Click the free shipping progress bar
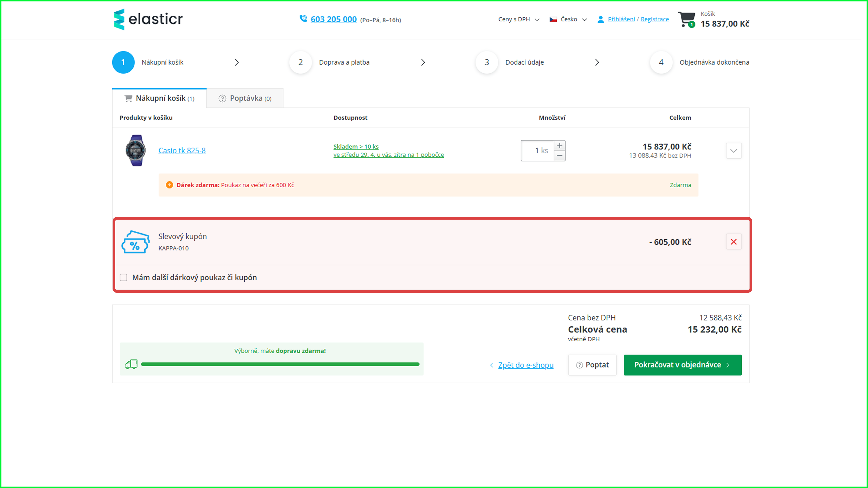The width and height of the screenshot is (868, 488). click(x=280, y=364)
